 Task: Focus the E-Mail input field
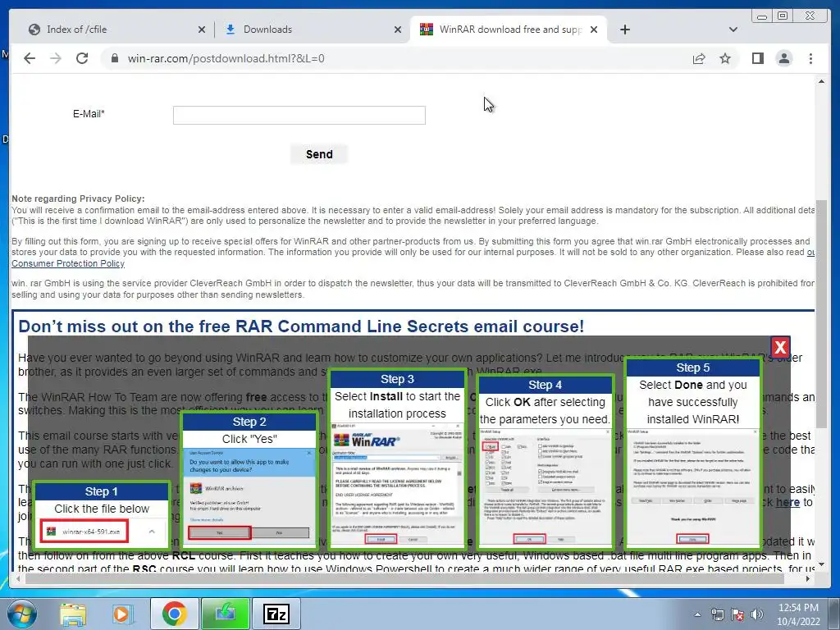tap(299, 115)
